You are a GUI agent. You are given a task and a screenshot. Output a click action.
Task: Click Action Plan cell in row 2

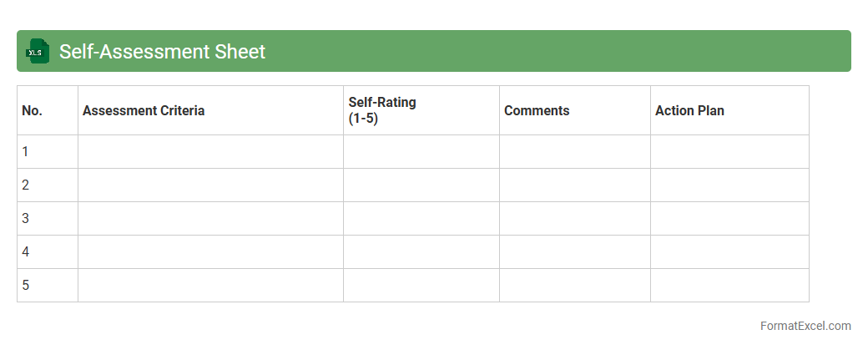tap(729, 185)
